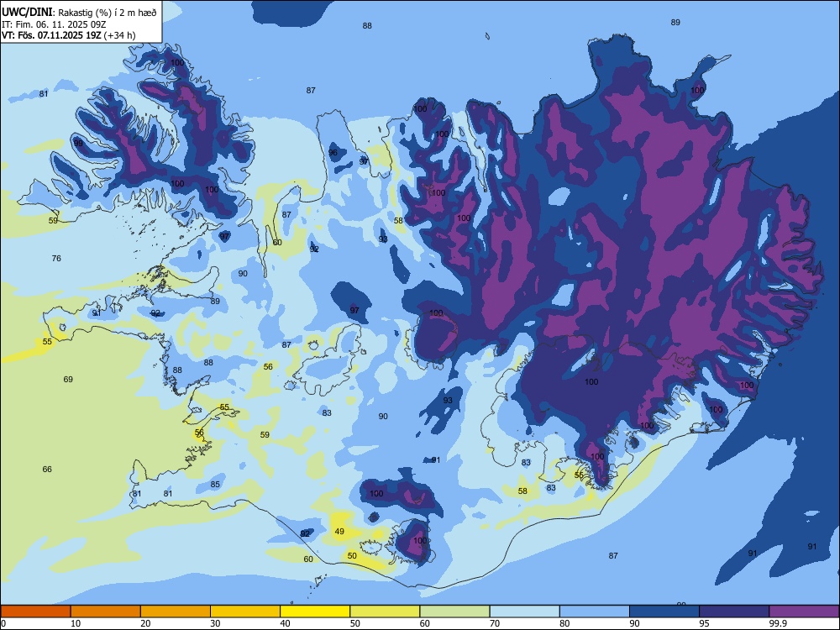Click the legend scale label 95

tap(705, 623)
